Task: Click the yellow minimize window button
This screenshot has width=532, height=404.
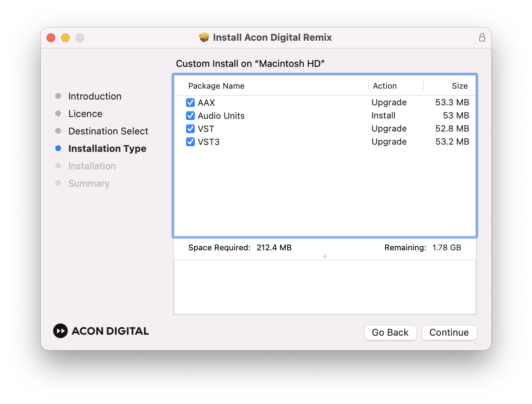Action: pos(65,38)
